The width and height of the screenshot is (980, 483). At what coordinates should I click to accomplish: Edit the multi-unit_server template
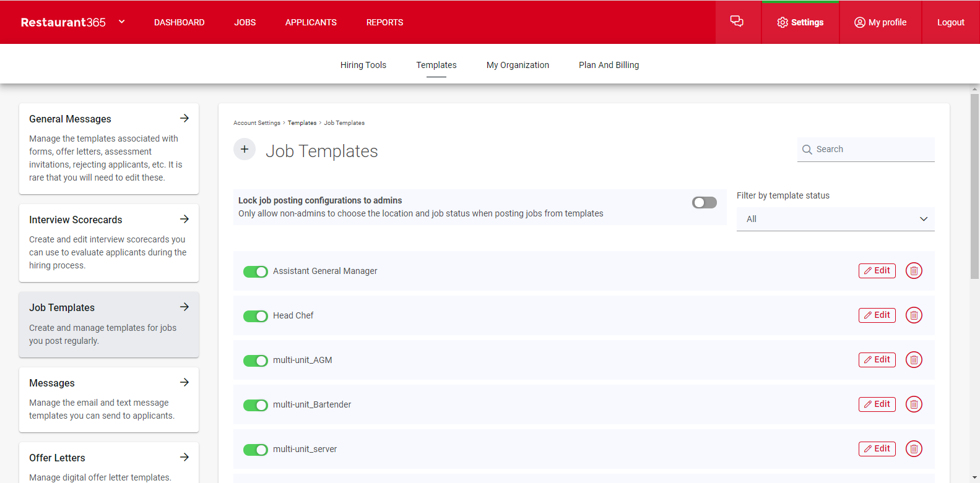[877, 449]
